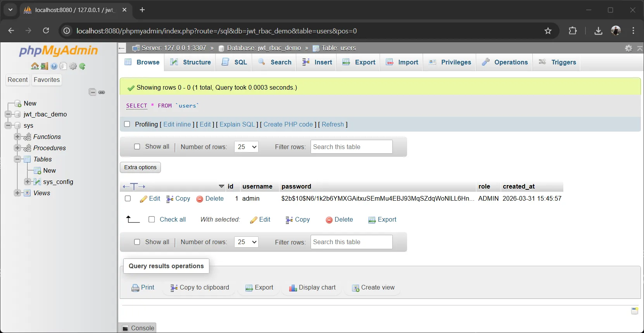This screenshot has width=644, height=333.
Task: Toggle the upper Show all checkbox
Action: (137, 146)
